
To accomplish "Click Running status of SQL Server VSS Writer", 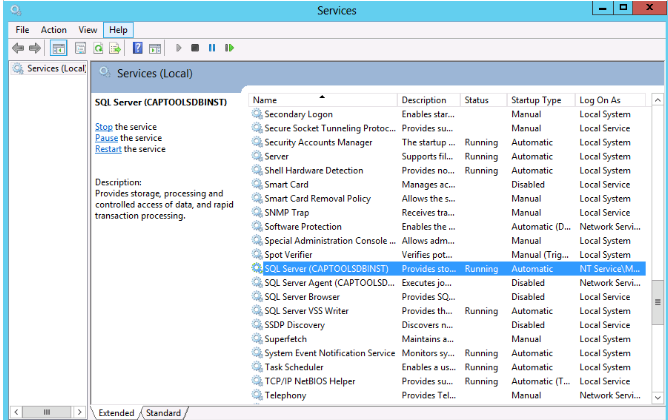I will coord(481,311).
